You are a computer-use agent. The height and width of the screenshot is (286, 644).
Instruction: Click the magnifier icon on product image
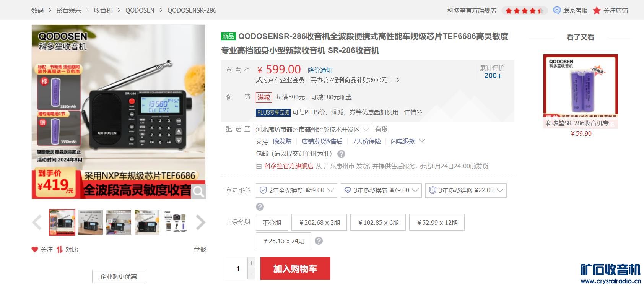(x=198, y=192)
